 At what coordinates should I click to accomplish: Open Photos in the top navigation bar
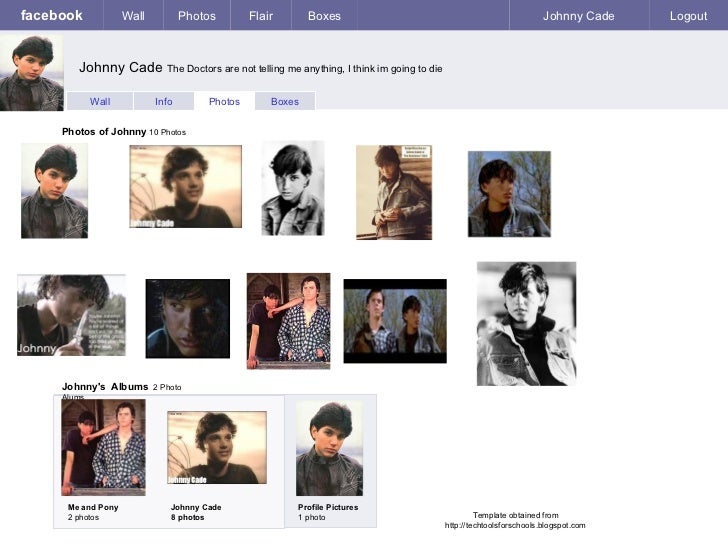pyautogui.click(x=197, y=16)
